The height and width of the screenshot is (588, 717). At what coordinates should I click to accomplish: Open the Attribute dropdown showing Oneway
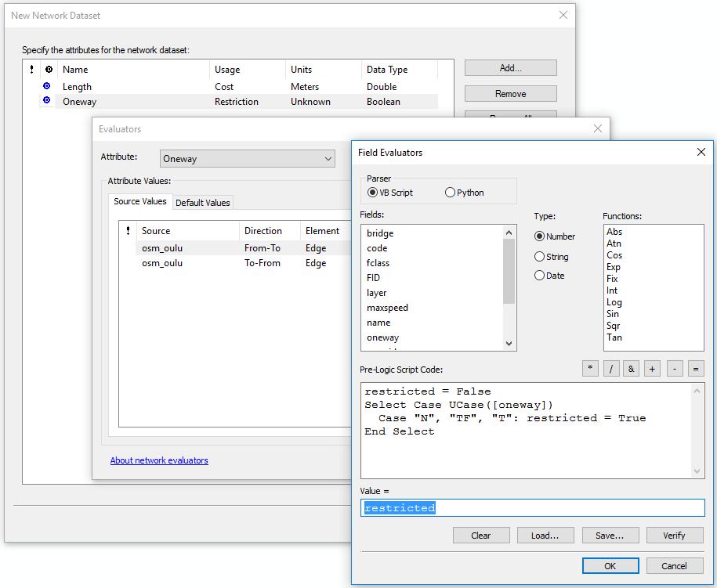[x=248, y=158]
